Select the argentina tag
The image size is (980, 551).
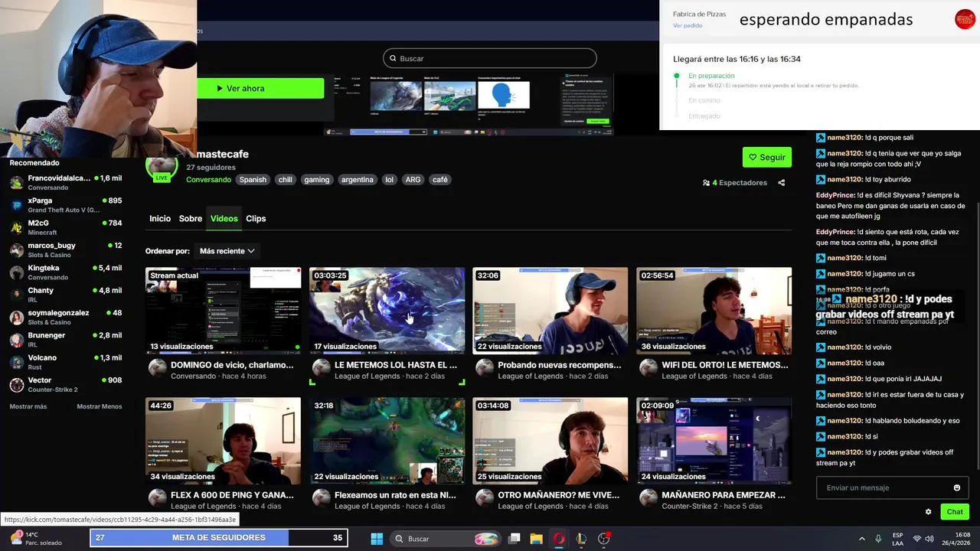[x=358, y=180]
